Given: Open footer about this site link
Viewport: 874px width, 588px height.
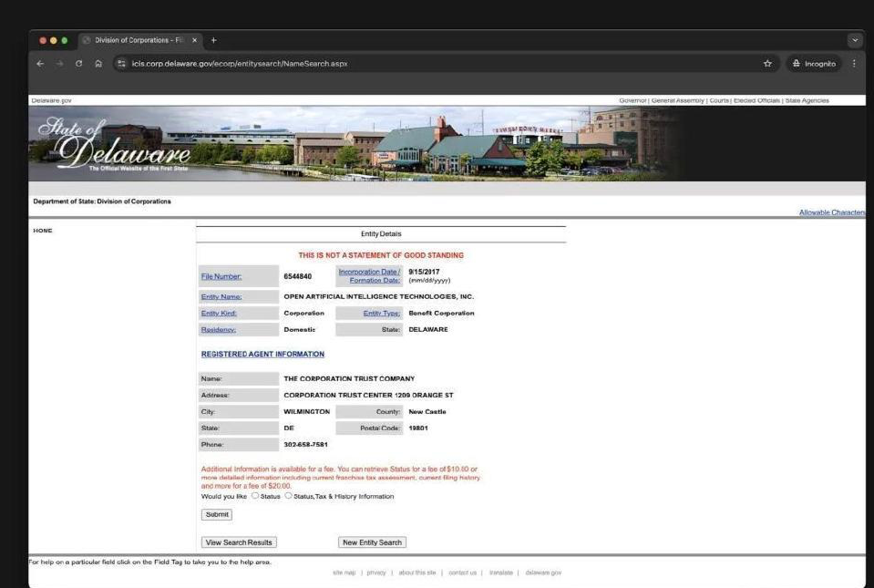Looking at the screenshot, I should [x=416, y=573].
